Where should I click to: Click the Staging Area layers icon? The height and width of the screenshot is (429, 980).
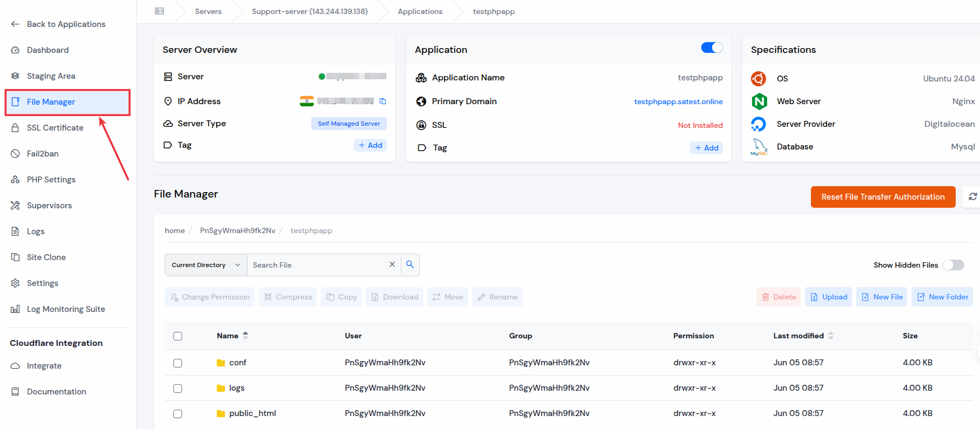tap(15, 76)
